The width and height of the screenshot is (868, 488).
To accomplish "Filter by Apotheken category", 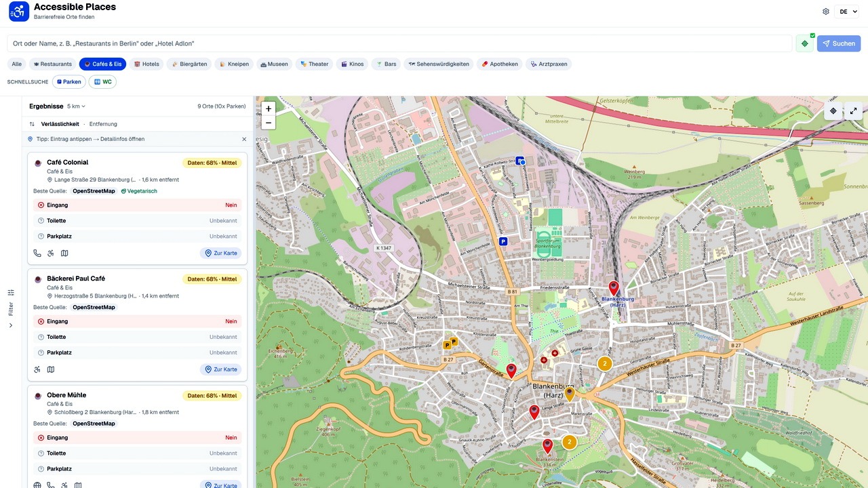I will [500, 64].
